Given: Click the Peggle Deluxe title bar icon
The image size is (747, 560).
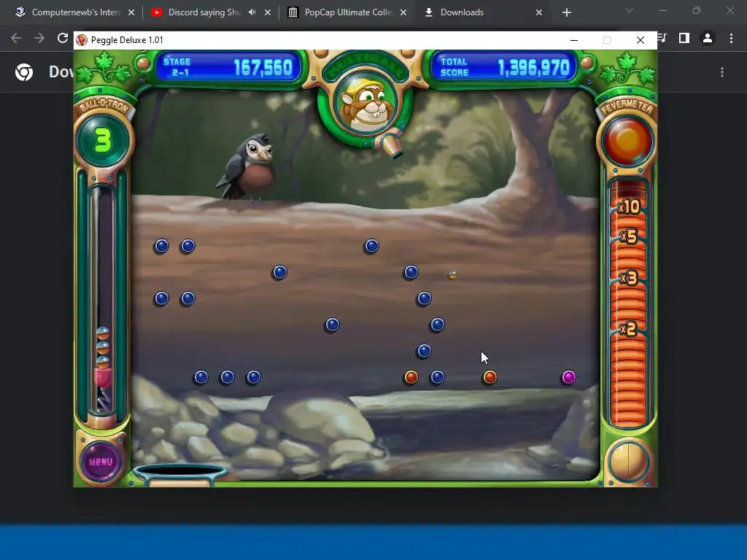Looking at the screenshot, I should point(82,40).
